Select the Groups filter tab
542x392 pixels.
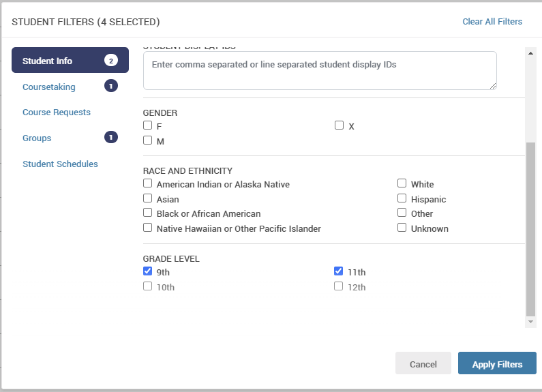[37, 138]
